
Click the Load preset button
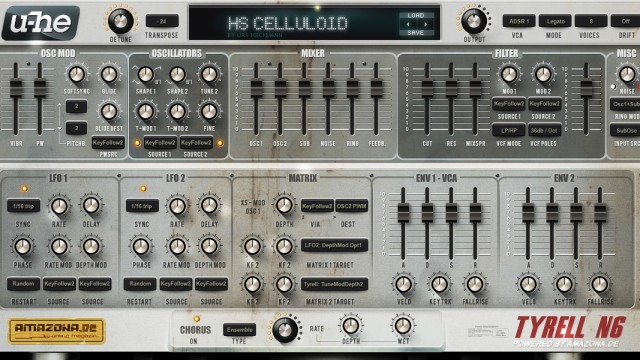click(416, 15)
